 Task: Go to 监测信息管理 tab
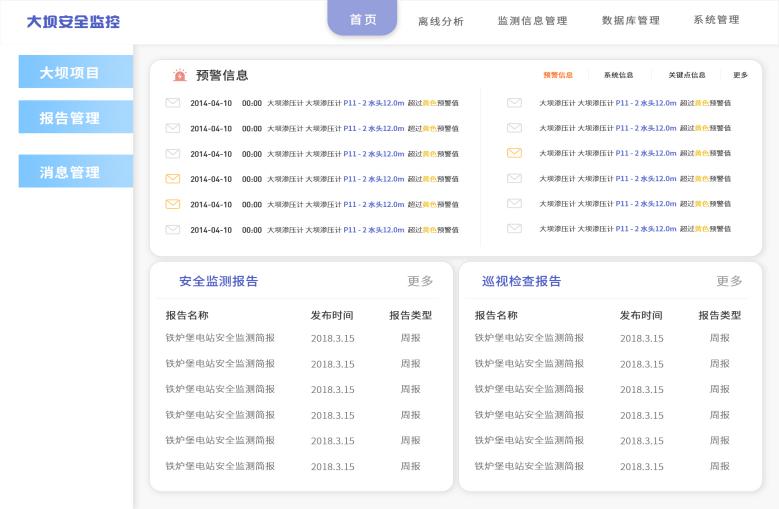pos(533,20)
